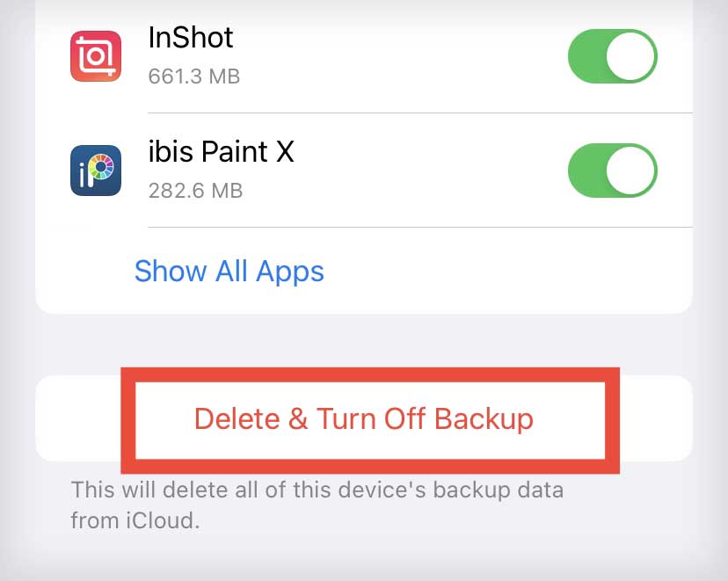
Task: Click the word Backup in the red button
Action: 484,418
